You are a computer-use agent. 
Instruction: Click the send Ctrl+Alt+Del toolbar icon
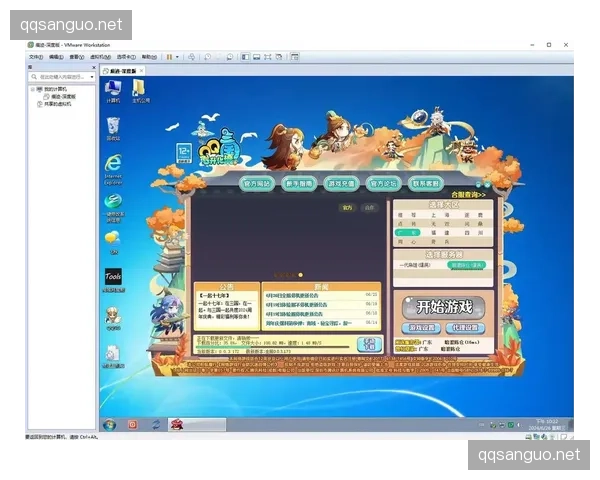click(x=191, y=57)
